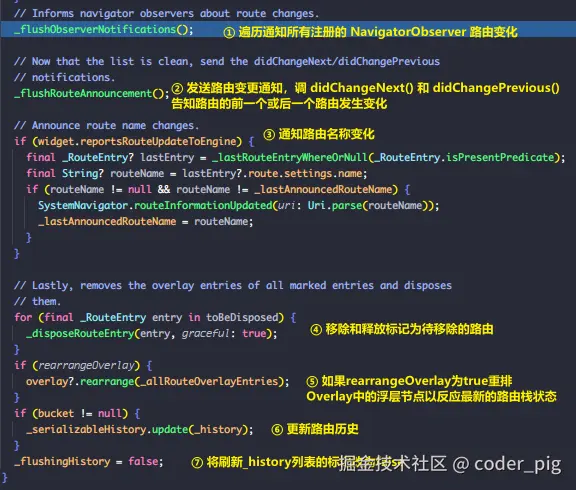Click the '// notifications.' comment line
The width and height of the screenshot is (576, 490).
pyautogui.click(x=64, y=77)
